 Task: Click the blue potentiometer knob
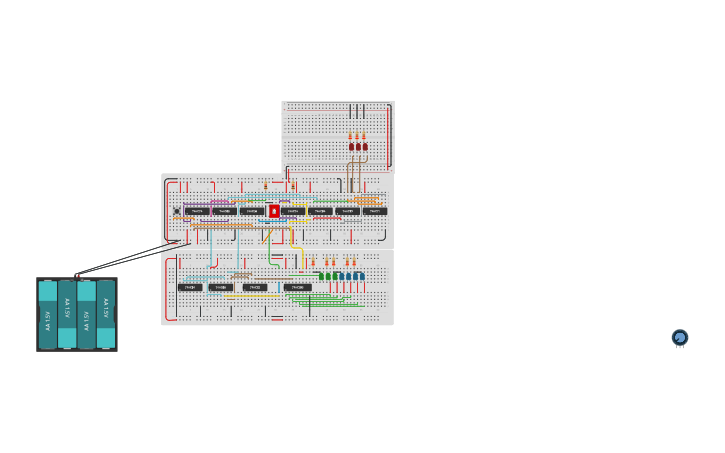(680, 338)
